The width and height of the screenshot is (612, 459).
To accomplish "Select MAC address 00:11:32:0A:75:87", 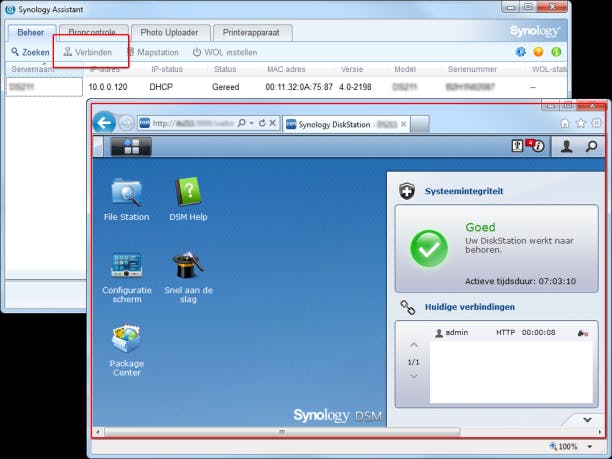I will 299,87.
